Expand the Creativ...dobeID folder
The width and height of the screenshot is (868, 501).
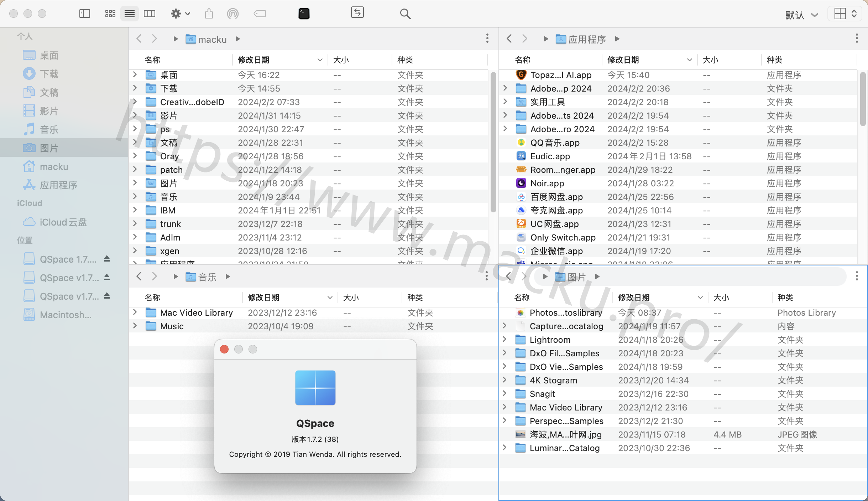pyautogui.click(x=135, y=102)
